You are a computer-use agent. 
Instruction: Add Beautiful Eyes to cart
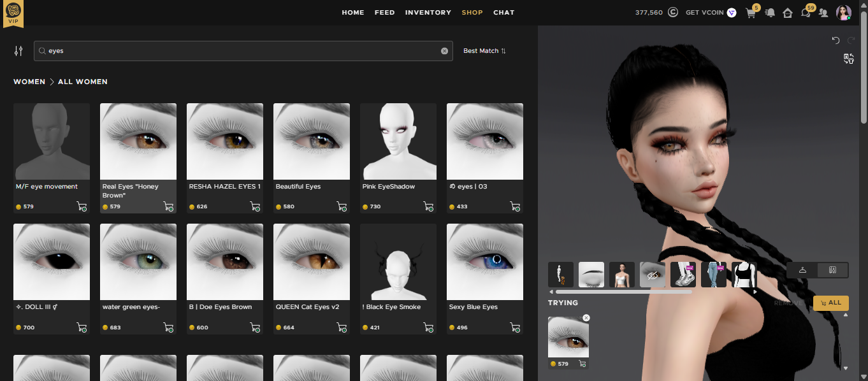[342, 206]
